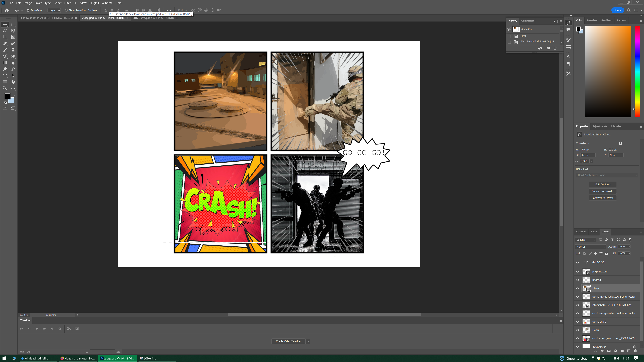Open the Search icon near Share

[x=628, y=10]
